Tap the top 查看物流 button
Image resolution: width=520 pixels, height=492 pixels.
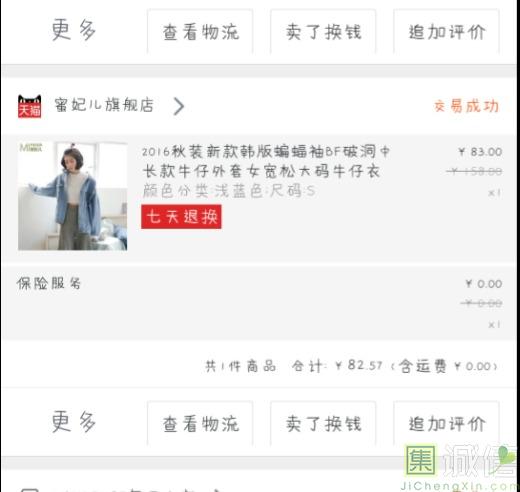tap(200, 32)
